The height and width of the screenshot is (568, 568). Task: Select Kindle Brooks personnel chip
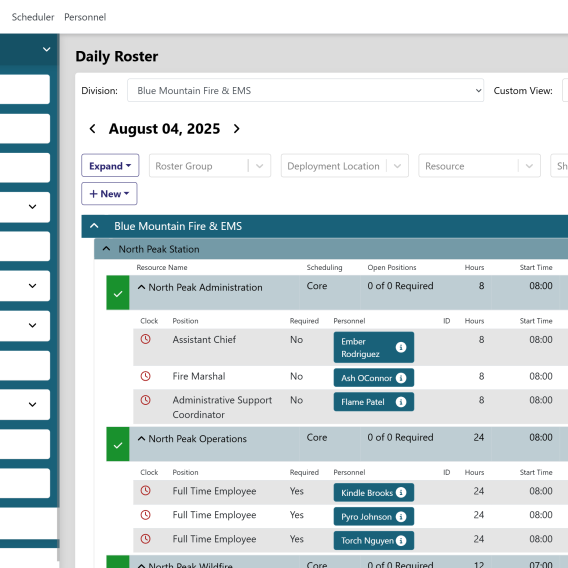point(373,493)
